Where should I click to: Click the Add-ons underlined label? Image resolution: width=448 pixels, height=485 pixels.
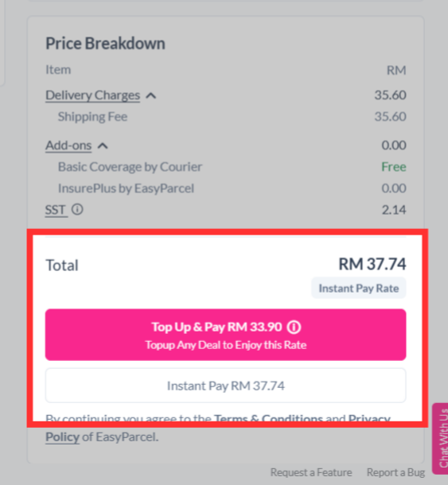click(x=68, y=145)
